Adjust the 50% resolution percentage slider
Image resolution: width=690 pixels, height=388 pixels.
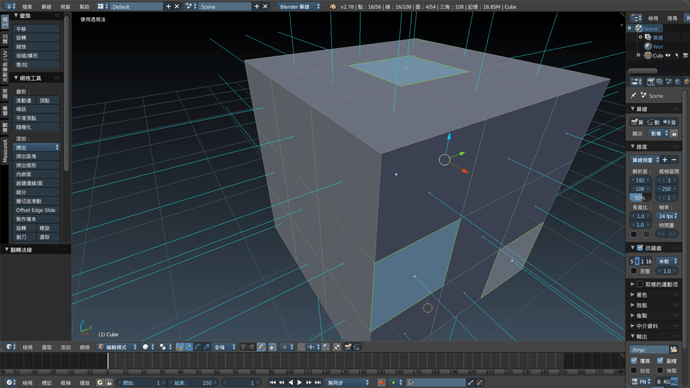pos(641,198)
